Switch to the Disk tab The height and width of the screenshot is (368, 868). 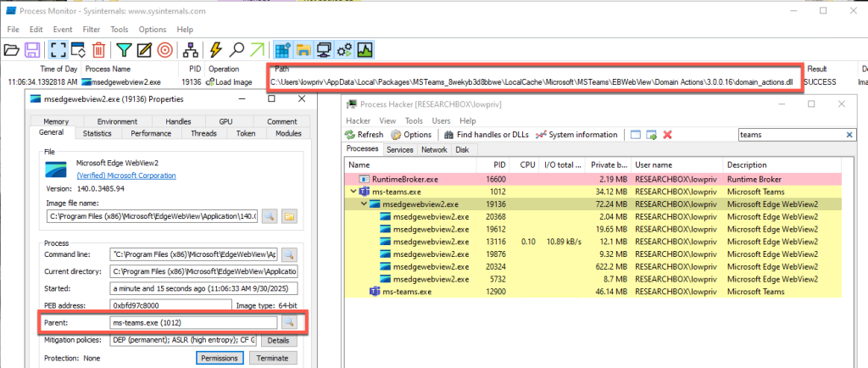462,149
